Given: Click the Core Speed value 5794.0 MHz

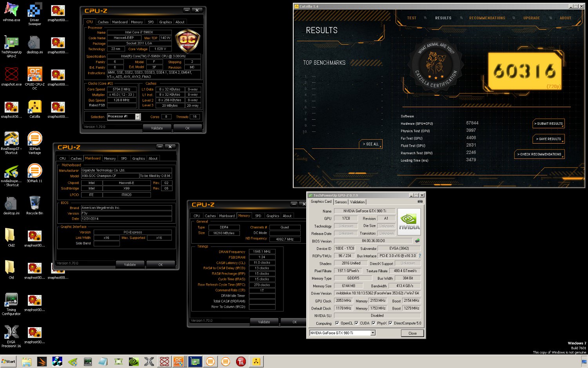Looking at the screenshot, I should coord(122,89).
